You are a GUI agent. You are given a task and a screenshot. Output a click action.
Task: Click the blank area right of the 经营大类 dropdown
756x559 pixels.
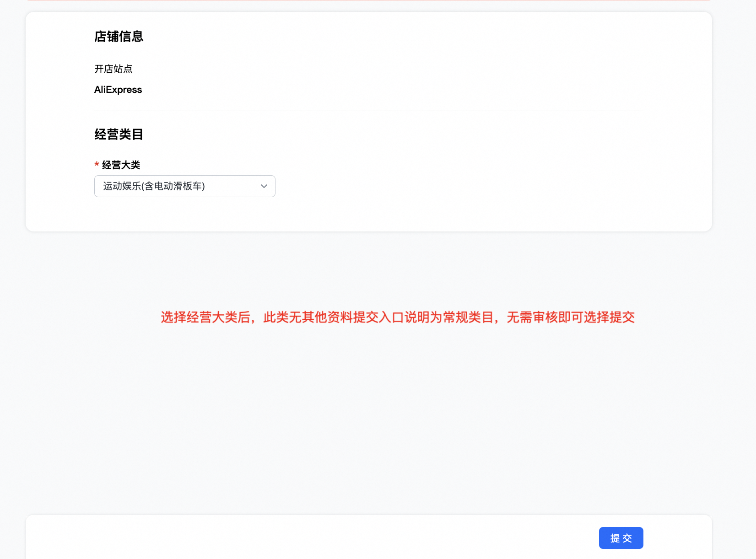tap(458, 186)
